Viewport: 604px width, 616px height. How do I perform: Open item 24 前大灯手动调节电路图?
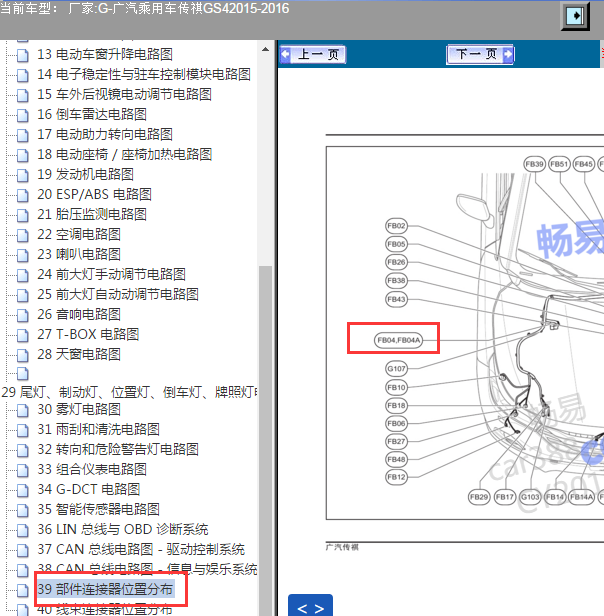(x=111, y=275)
